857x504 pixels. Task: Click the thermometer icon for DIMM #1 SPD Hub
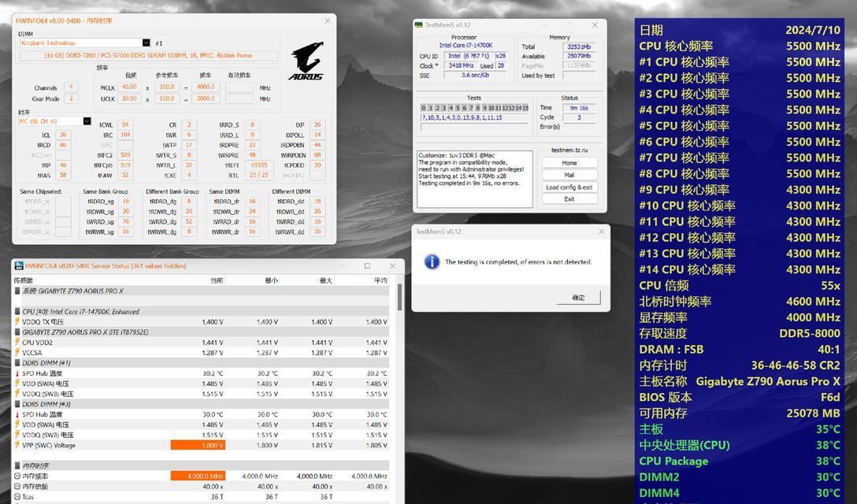[17, 373]
